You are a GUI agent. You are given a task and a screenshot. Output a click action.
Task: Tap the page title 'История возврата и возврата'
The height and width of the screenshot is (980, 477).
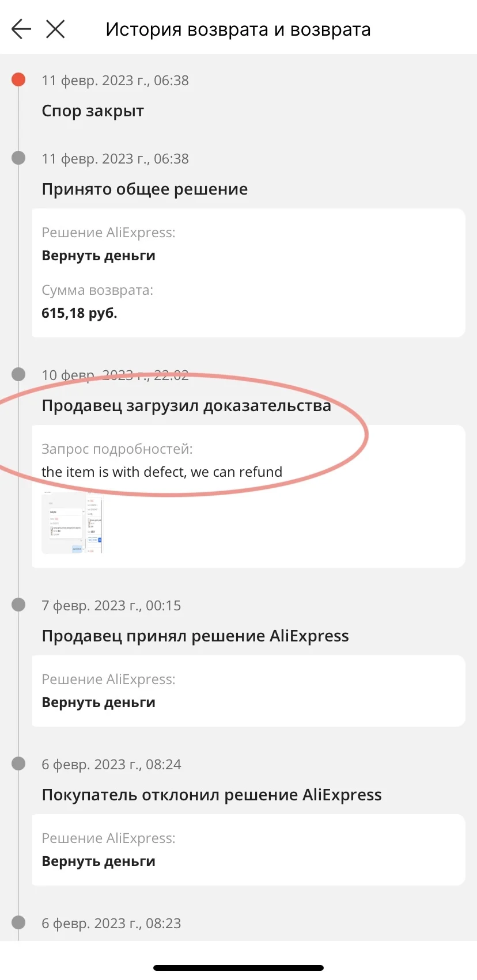pos(238,29)
